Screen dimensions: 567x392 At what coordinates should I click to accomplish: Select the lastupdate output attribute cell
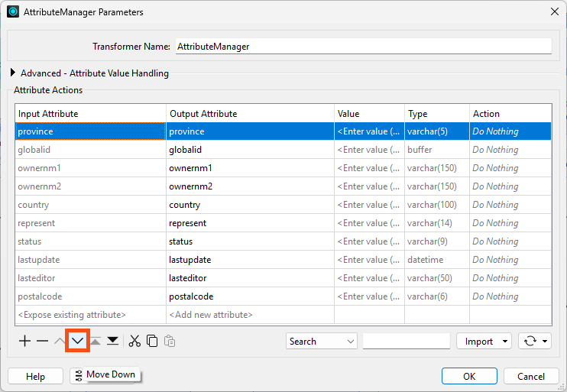point(249,260)
